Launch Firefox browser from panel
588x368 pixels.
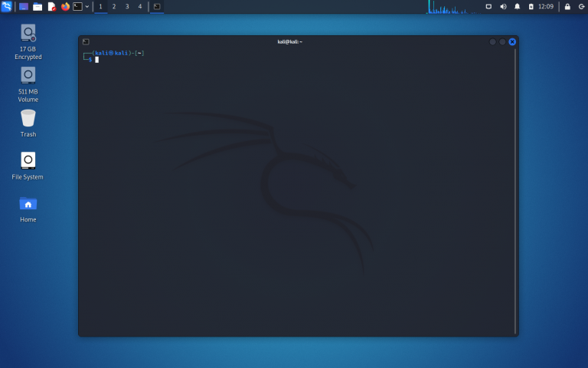click(65, 6)
